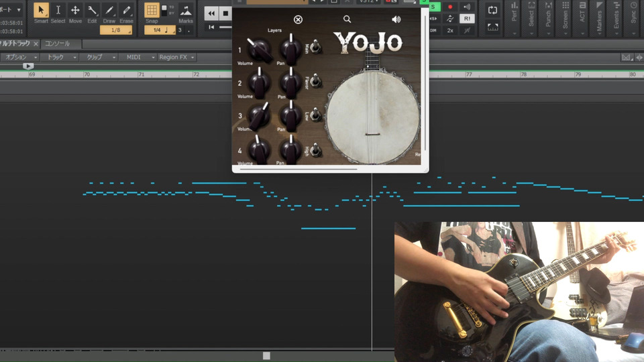This screenshot has width=644, height=362.
Task: Click the R! reset button
Action: point(467,19)
